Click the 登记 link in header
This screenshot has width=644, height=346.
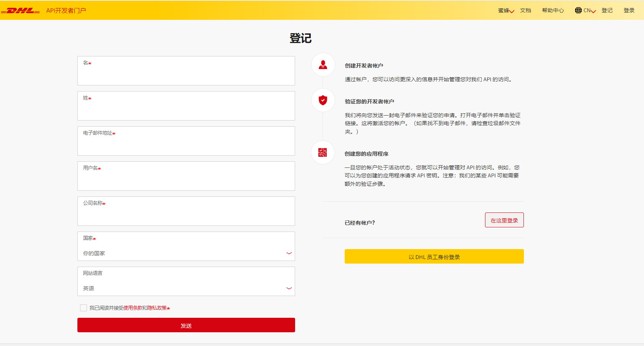point(607,11)
